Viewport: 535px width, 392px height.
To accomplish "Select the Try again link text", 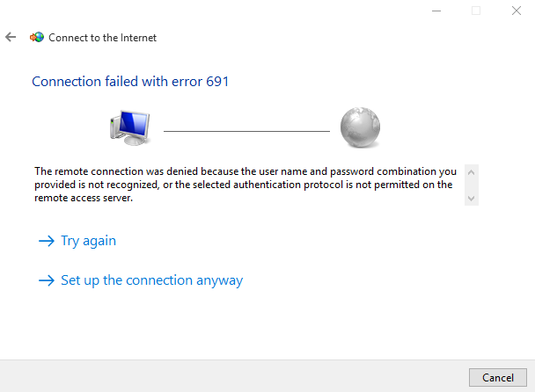I will tap(88, 241).
